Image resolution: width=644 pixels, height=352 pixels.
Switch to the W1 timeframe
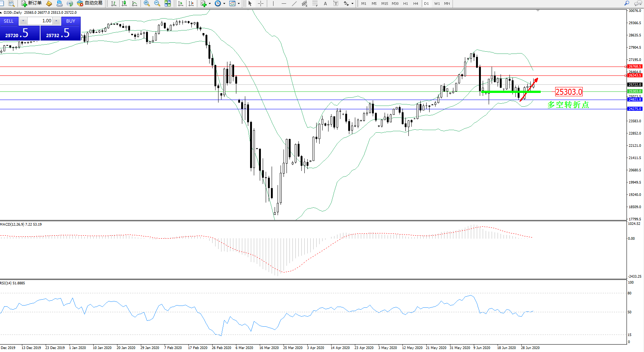coord(437,3)
